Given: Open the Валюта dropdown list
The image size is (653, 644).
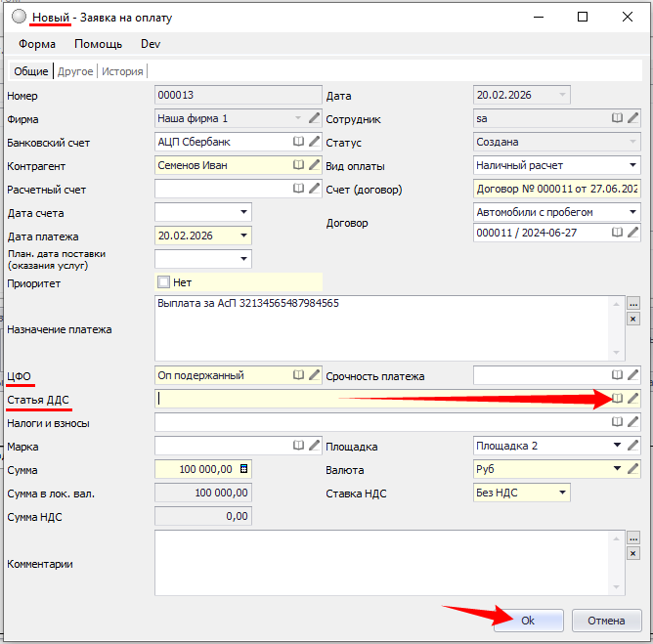Looking at the screenshot, I should (x=618, y=469).
